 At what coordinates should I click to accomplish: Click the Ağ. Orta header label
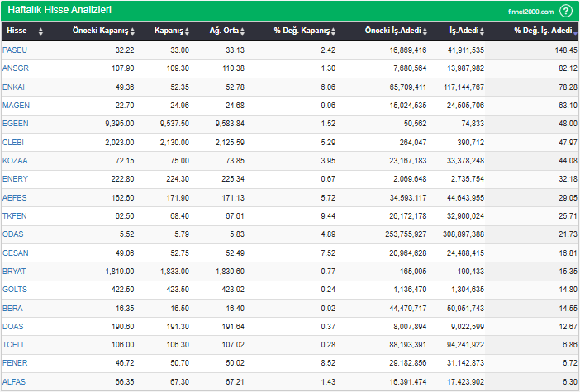pos(224,31)
